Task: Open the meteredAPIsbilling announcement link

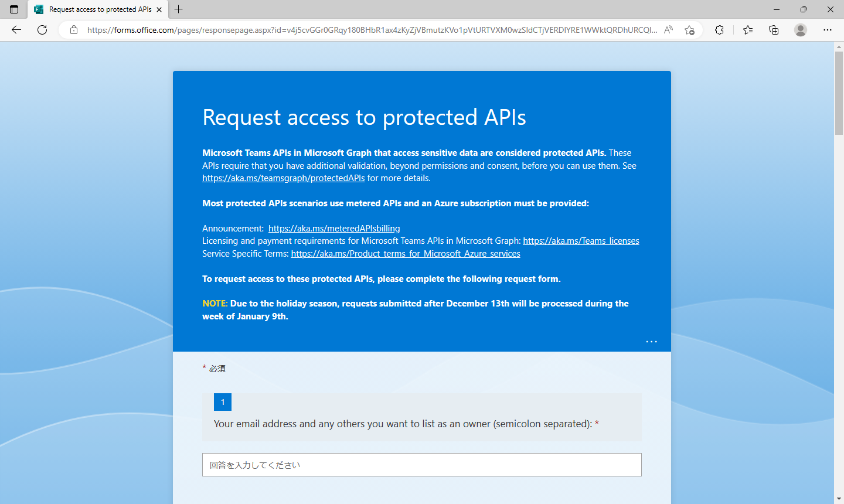Action: (x=334, y=229)
